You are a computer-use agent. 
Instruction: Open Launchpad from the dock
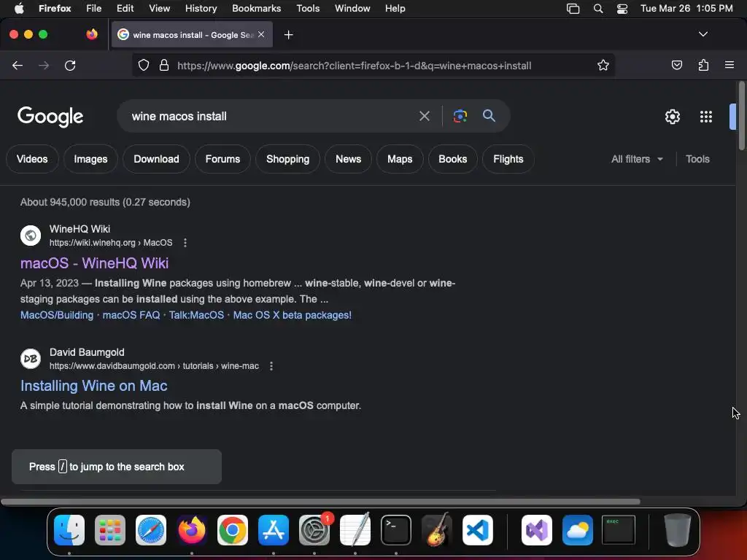tap(110, 530)
